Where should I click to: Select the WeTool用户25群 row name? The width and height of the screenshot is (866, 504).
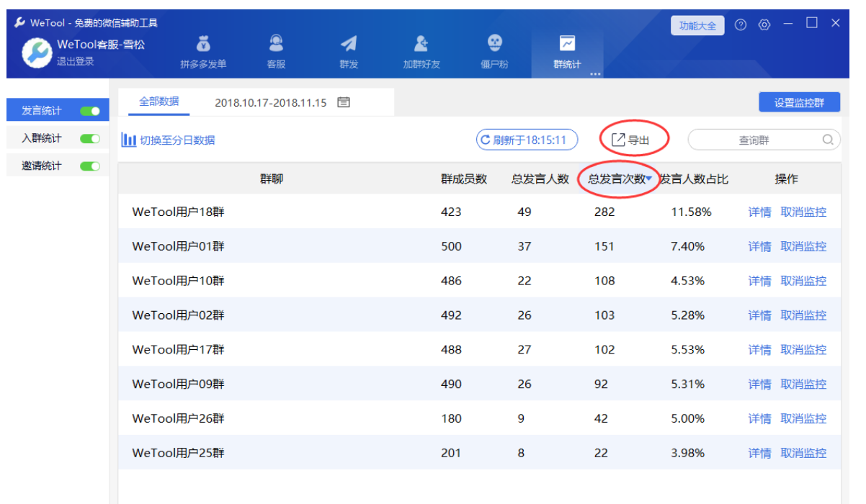point(178,453)
